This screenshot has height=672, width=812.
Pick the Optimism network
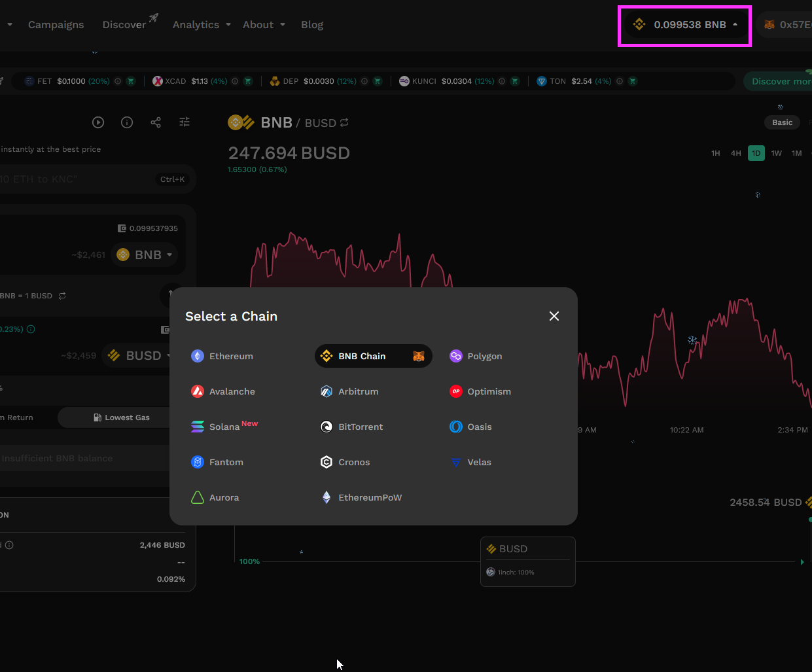click(481, 391)
